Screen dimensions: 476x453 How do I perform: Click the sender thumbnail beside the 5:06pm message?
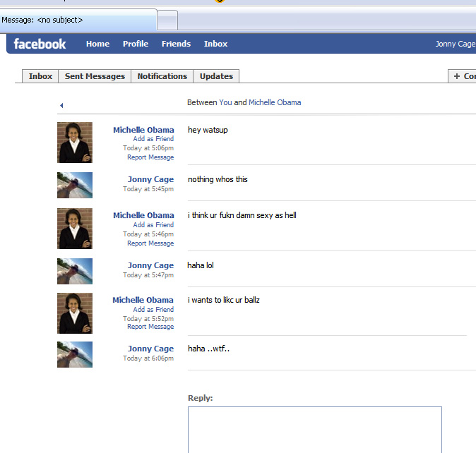pos(75,143)
